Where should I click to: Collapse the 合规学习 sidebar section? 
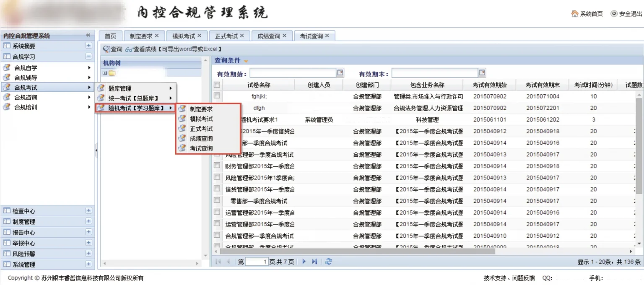click(x=88, y=56)
